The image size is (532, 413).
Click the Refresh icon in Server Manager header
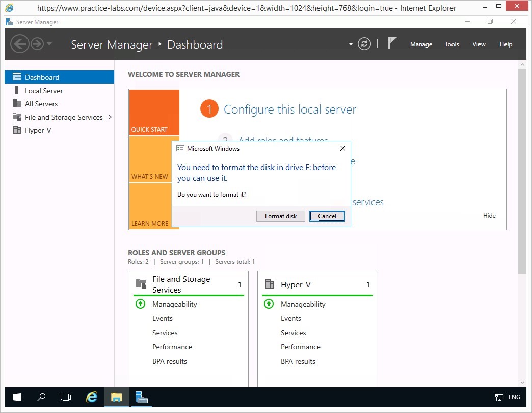[364, 44]
